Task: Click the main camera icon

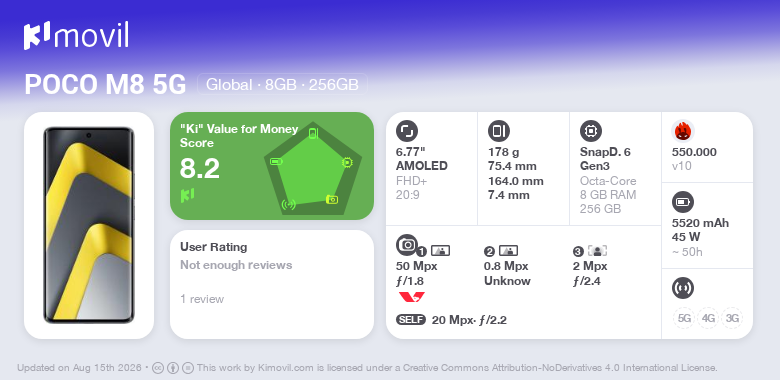Action: (407, 244)
